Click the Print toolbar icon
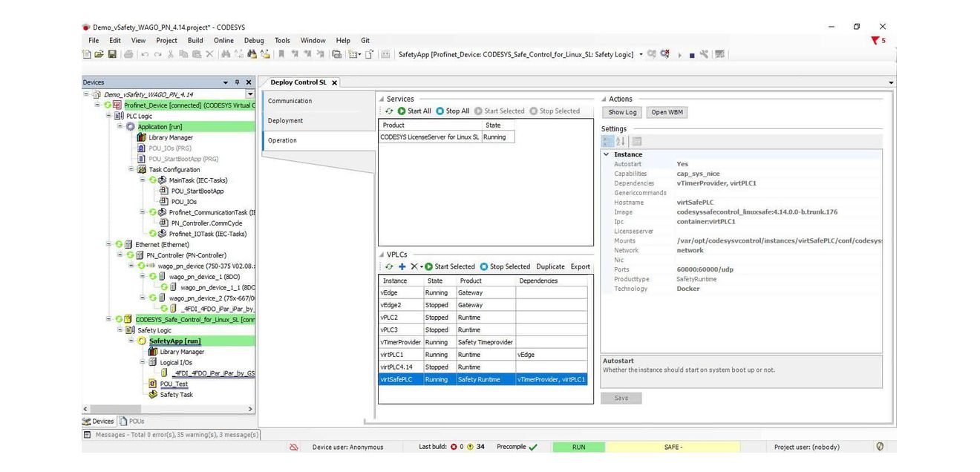 pos(128,54)
